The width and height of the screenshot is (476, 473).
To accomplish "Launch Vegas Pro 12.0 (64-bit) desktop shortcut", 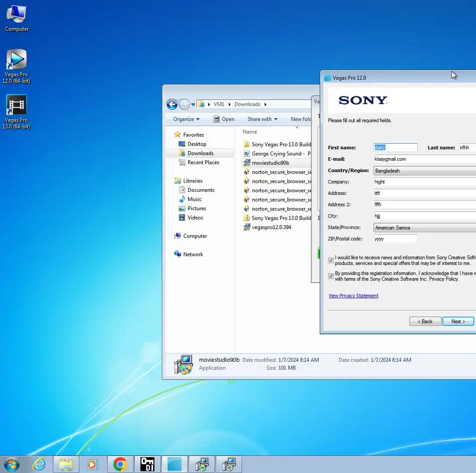I will 16,66.
